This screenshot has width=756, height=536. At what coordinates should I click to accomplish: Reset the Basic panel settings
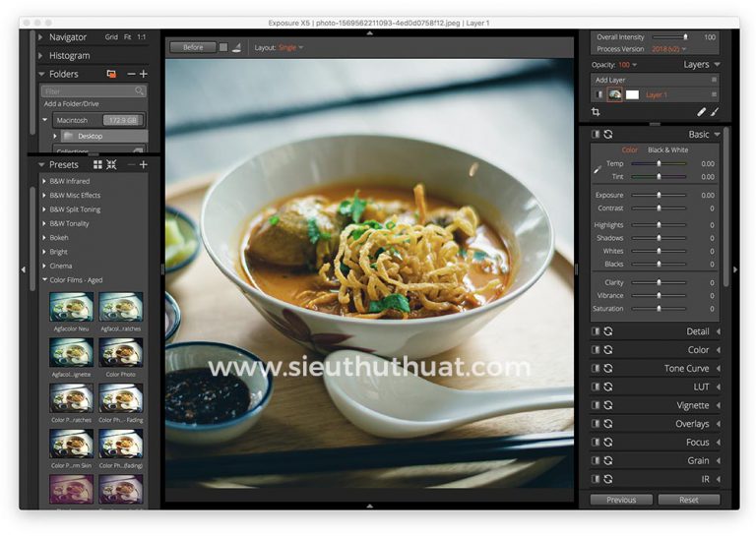[608, 135]
